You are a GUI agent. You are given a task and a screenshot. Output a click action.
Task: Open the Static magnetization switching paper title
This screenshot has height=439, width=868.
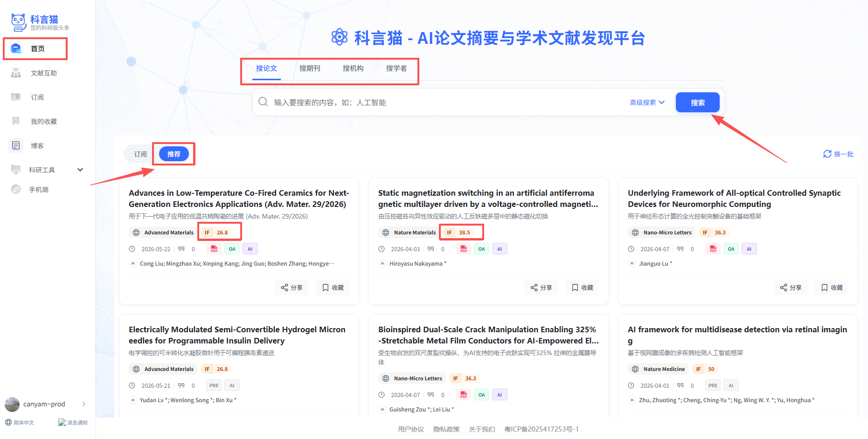488,199
